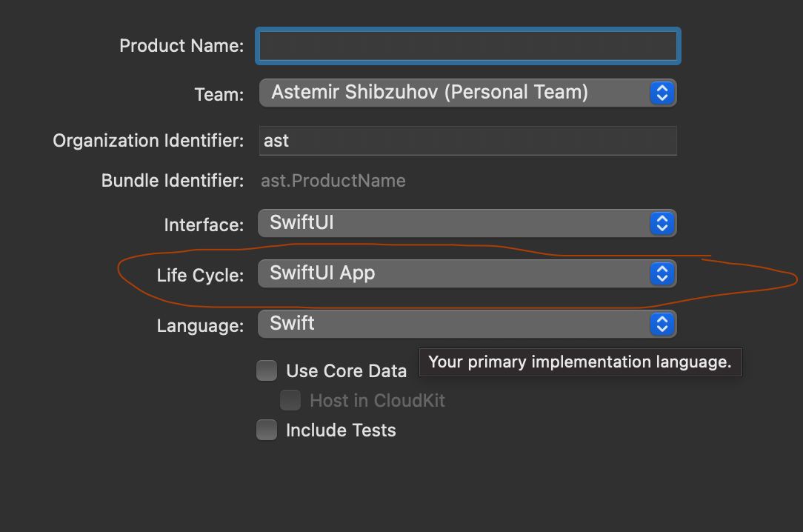Click the Bundle Identifier label
Screen dimensions: 803x532
pyautogui.click(x=173, y=181)
